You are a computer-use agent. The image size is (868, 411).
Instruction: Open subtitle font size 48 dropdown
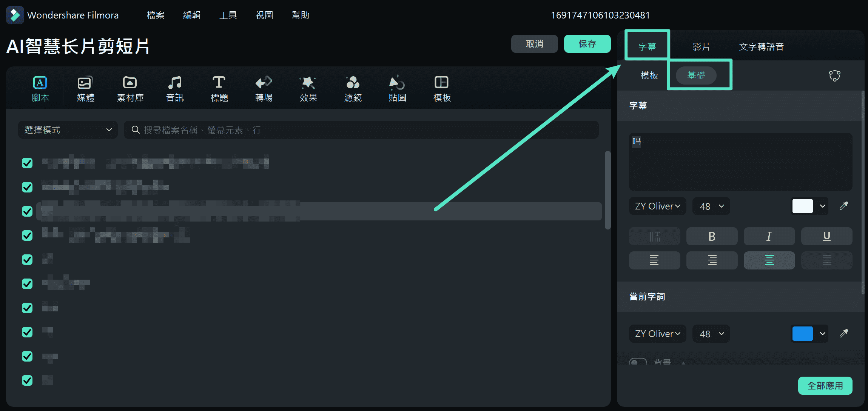click(x=711, y=206)
